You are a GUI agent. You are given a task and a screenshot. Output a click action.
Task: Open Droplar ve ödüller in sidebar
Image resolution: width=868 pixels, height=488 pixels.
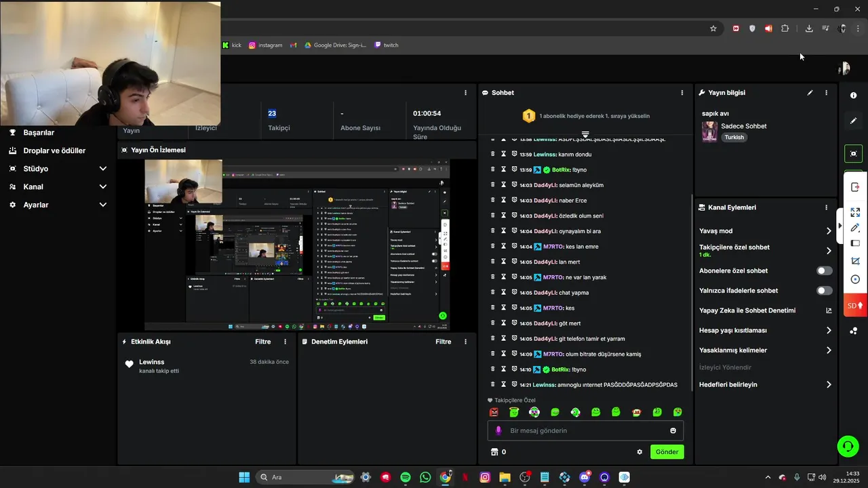click(x=54, y=150)
